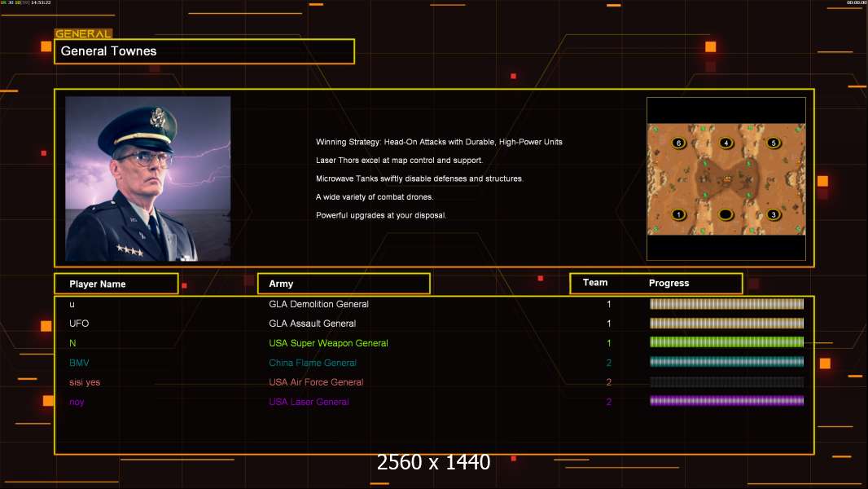Click the purple progress bar for player noy
Image resolution: width=868 pixels, height=489 pixels.
point(726,401)
